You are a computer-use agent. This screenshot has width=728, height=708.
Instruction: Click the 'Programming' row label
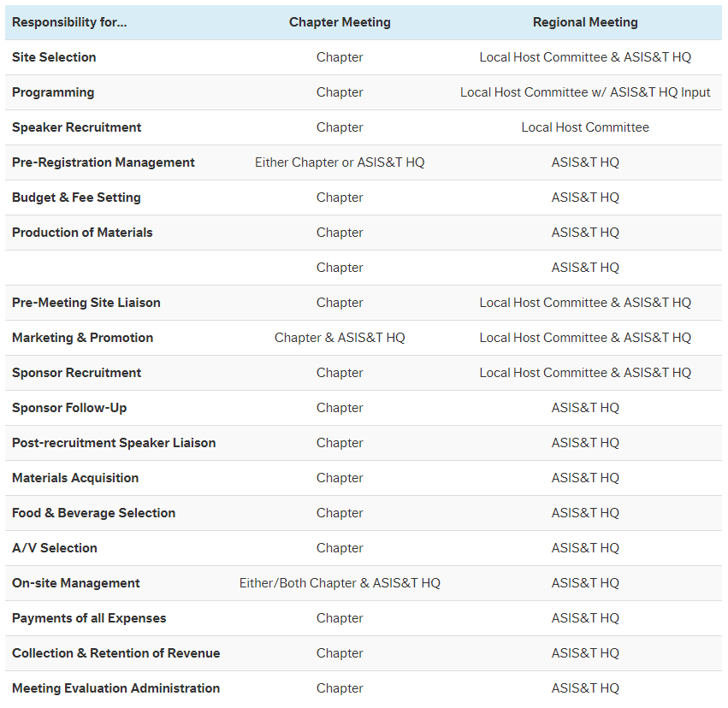pyautogui.click(x=53, y=92)
